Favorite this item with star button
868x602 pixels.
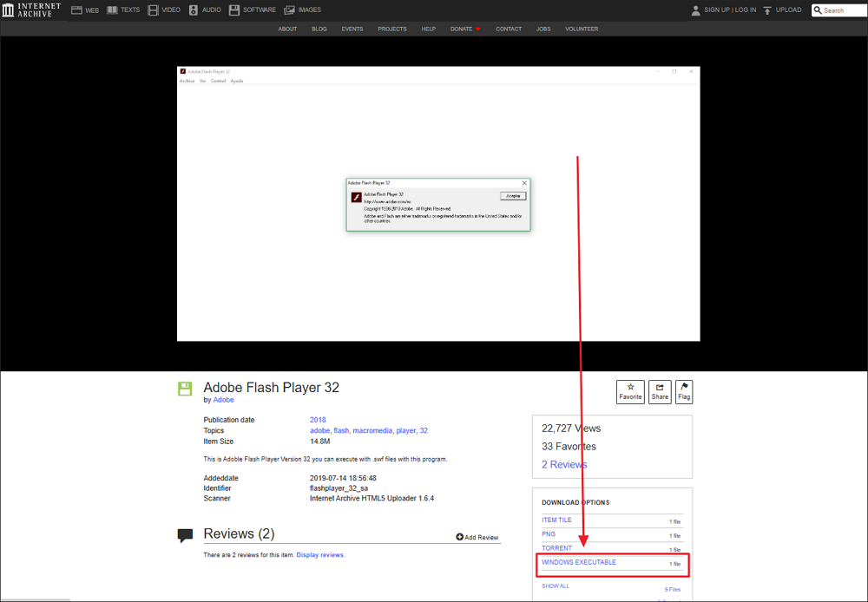coord(630,392)
